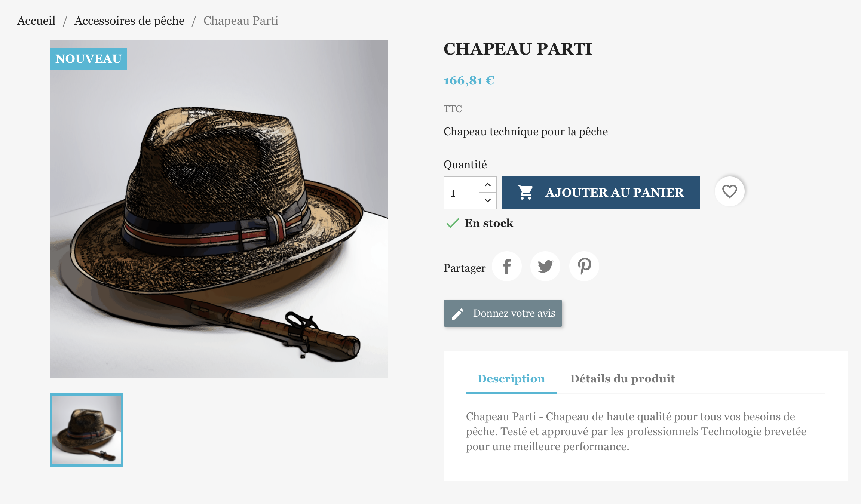Click the pencil icon for reviews

point(458,314)
